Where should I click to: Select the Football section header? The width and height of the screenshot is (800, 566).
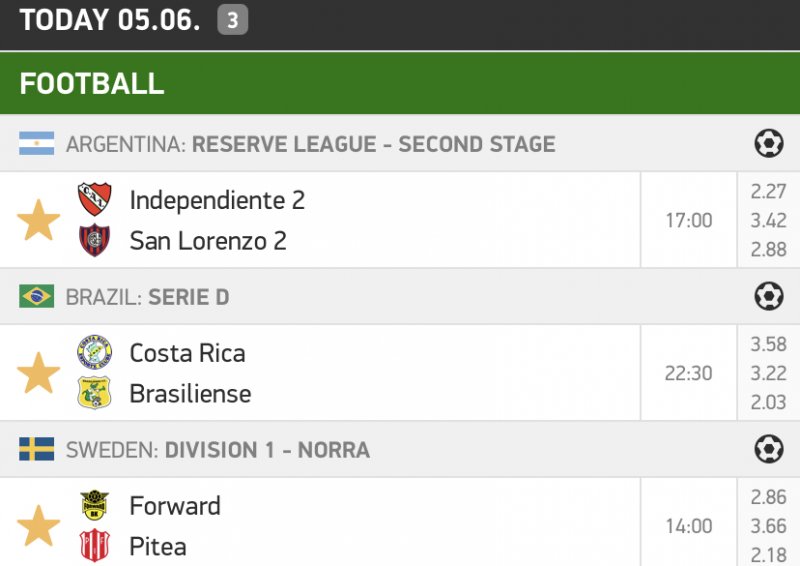pos(92,83)
